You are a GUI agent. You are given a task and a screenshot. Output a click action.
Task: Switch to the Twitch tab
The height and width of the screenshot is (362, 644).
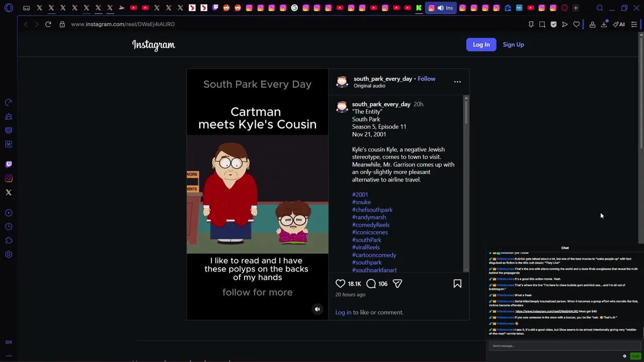click(x=215, y=8)
